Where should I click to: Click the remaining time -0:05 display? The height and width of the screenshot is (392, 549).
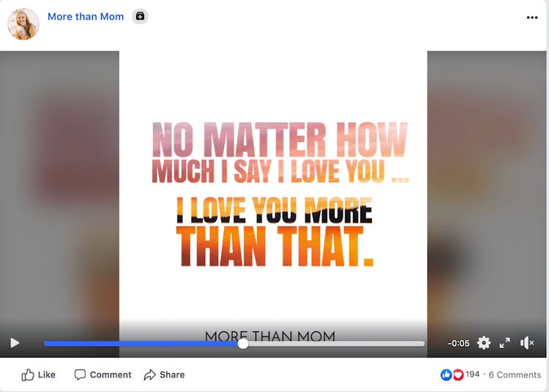[x=458, y=344]
